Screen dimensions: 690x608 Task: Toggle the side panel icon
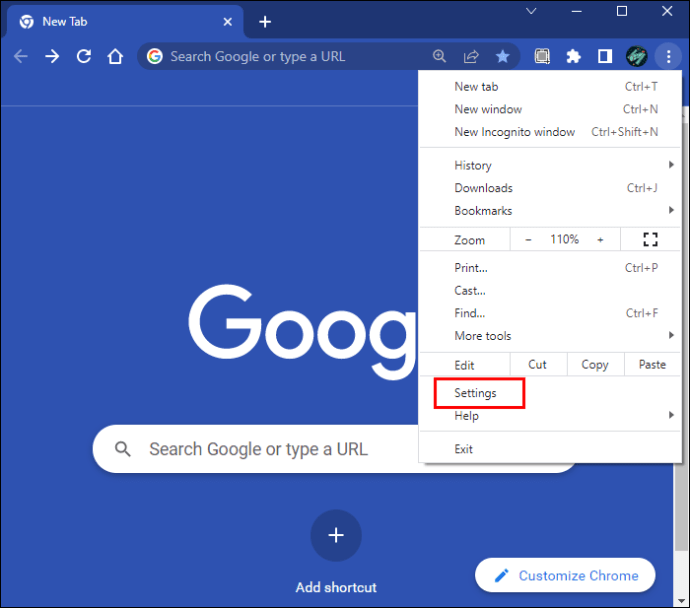[x=605, y=56]
